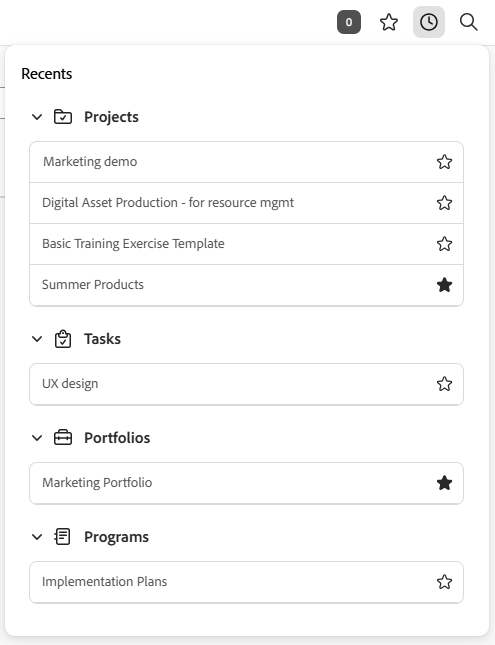The image size is (495, 645).
Task: Favorite Marketing demo with its star
Action: [x=444, y=162]
